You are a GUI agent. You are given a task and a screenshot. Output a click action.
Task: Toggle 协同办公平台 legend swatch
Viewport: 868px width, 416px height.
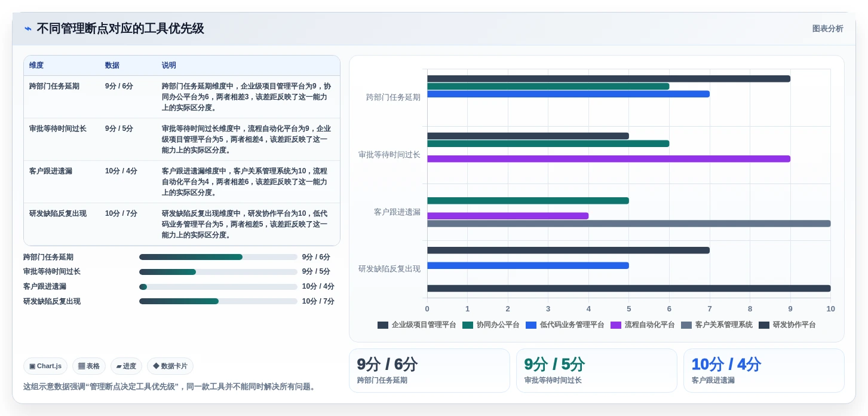468,325
